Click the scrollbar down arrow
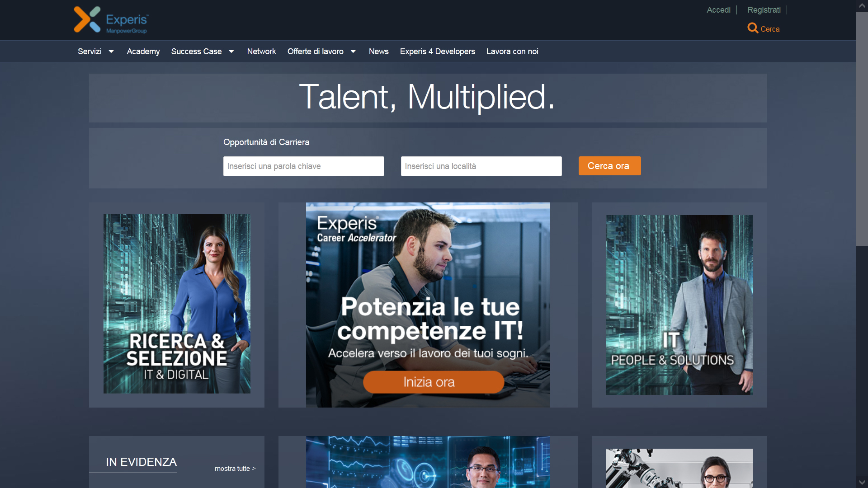The width and height of the screenshot is (868, 488). (862, 482)
